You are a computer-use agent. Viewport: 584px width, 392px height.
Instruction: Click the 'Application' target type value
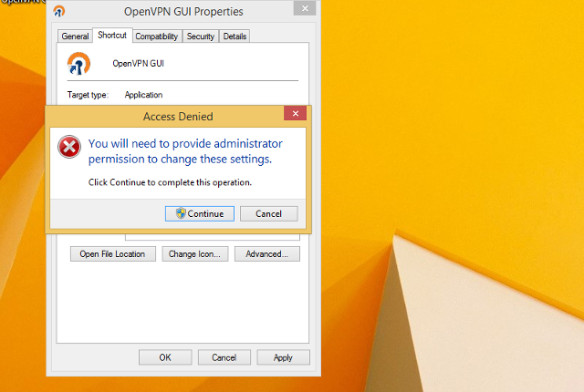(x=144, y=95)
